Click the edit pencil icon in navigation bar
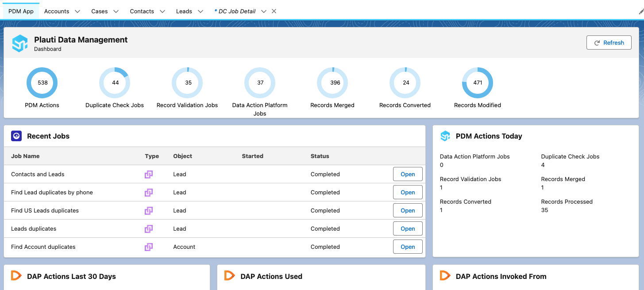 tap(641, 12)
